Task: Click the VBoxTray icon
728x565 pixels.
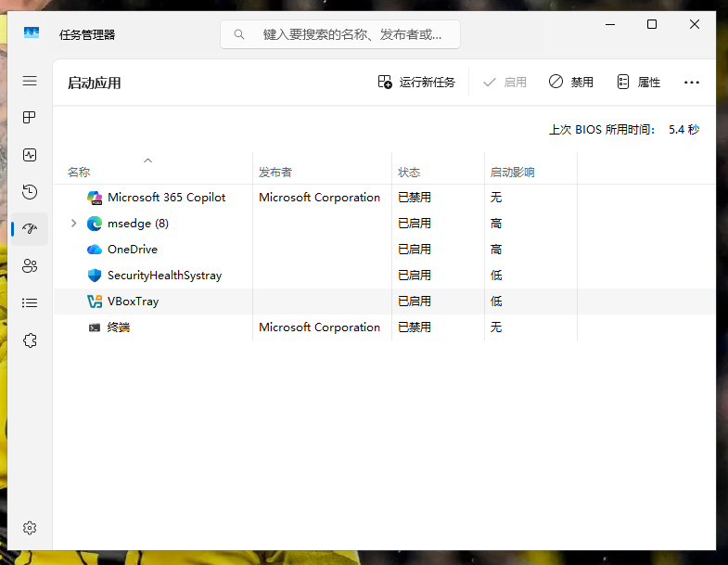Action: point(95,302)
